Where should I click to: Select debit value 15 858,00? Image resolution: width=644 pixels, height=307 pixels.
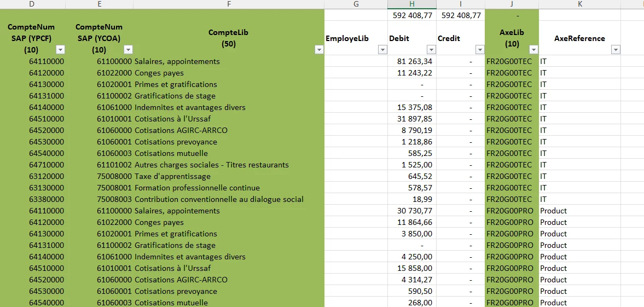(412, 268)
